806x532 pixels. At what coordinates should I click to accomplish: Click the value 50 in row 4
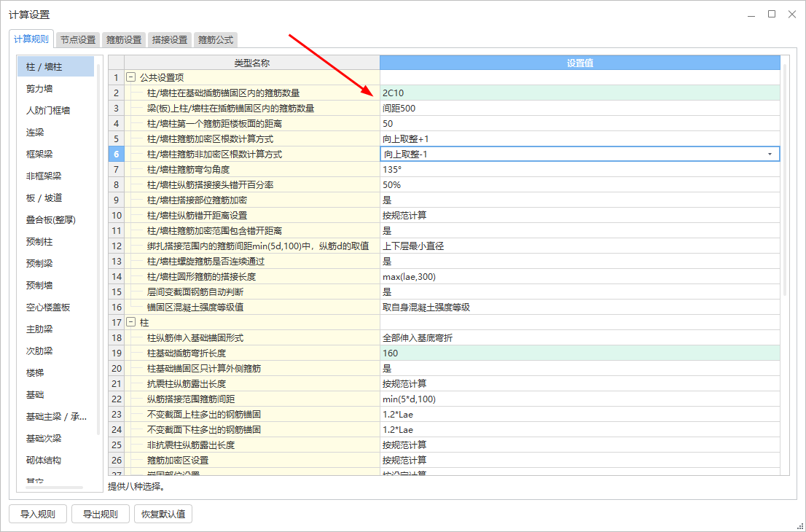click(580, 123)
